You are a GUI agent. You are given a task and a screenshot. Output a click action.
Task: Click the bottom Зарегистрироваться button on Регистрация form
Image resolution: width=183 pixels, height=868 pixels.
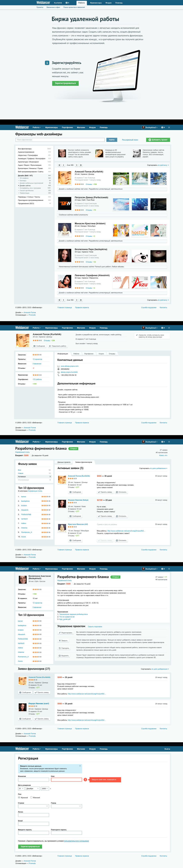30,846
